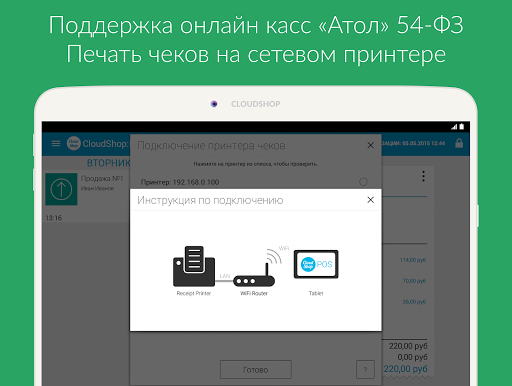This screenshot has height=386, width=512.
Task: Click the ВТОРНИК day header
Action: 109,163
